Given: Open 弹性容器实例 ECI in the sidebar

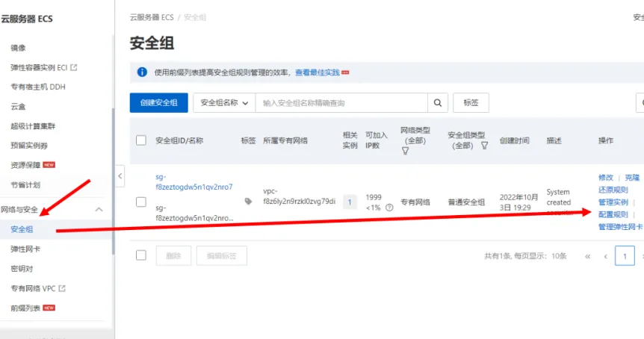Looking at the screenshot, I should (39, 67).
